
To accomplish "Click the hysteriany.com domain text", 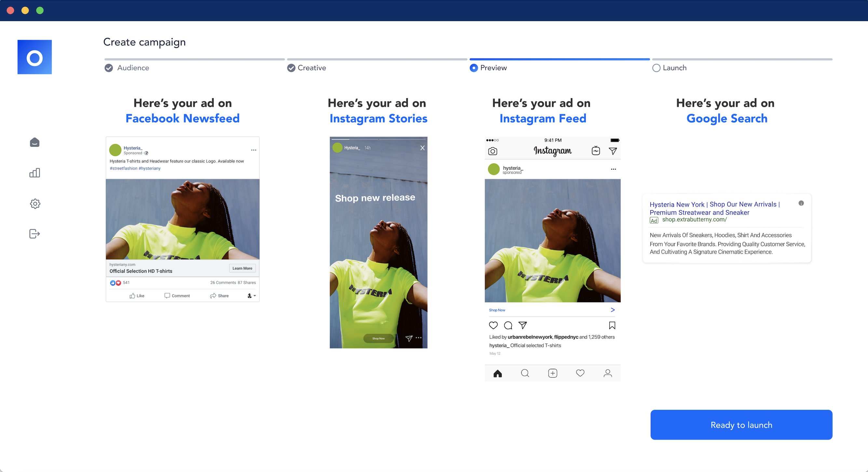I will (122, 265).
